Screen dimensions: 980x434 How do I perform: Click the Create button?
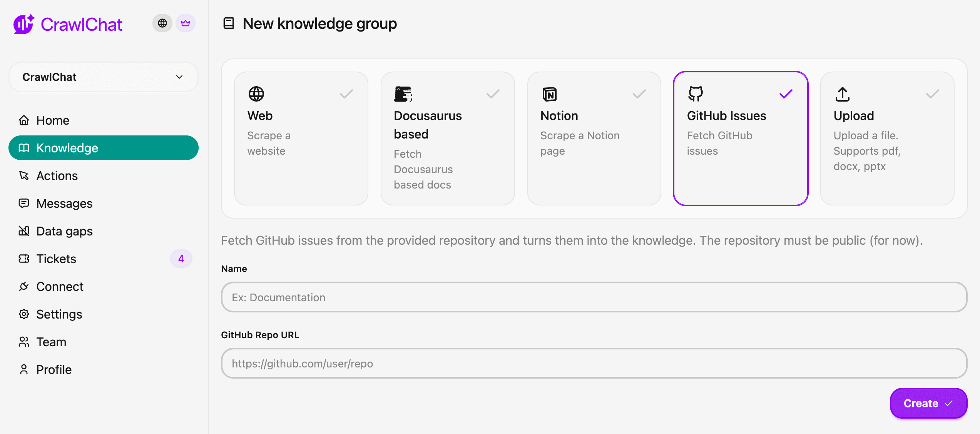pyautogui.click(x=928, y=403)
